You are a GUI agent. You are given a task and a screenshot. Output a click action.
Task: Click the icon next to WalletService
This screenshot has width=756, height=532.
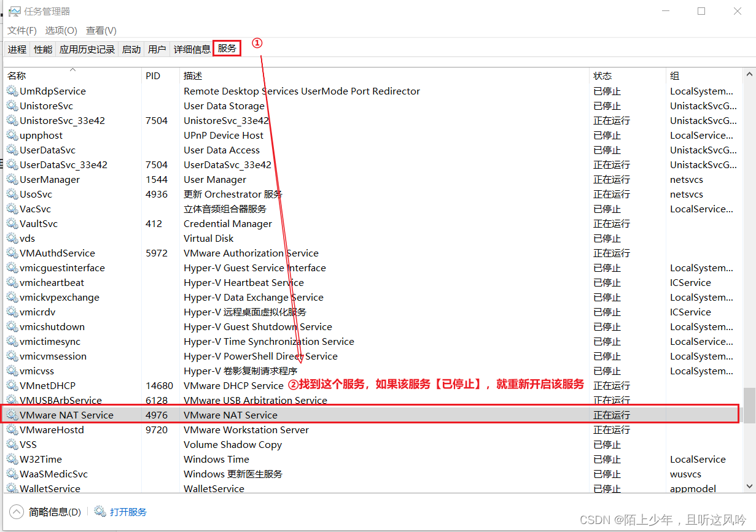[12, 488]
